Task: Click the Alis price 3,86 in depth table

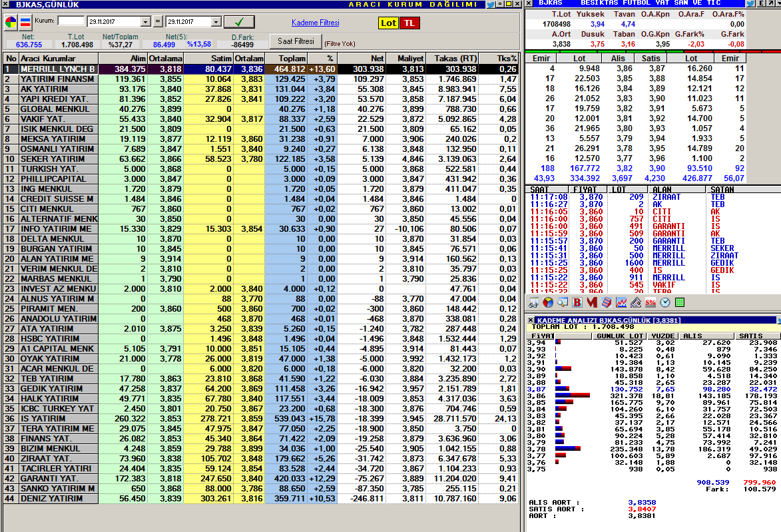Action: [x=624, y=69]
